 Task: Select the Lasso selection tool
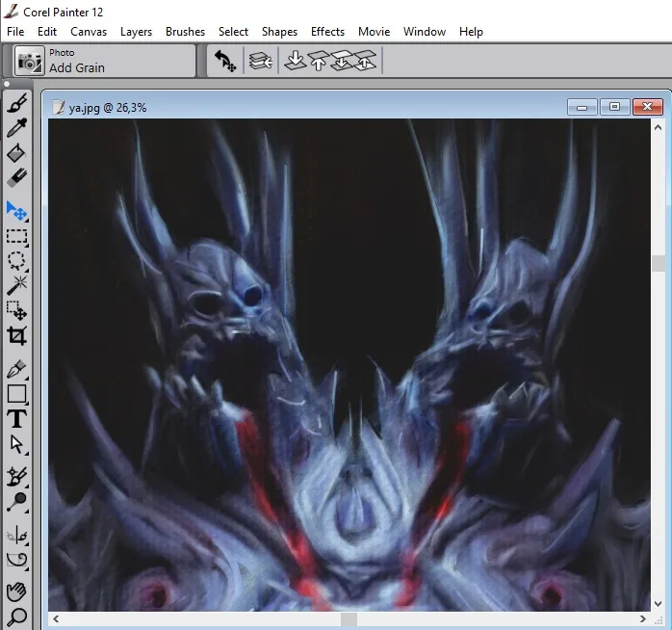17,261
